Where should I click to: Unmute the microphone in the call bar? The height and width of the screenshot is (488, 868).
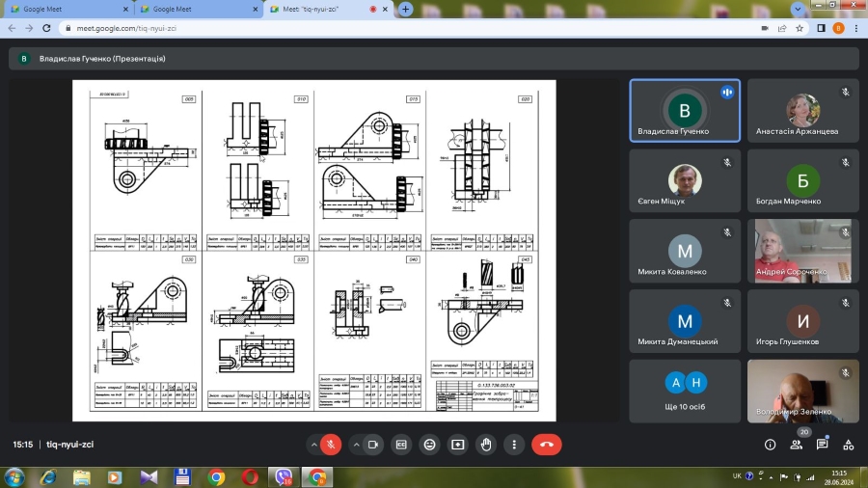pos(331,445)
